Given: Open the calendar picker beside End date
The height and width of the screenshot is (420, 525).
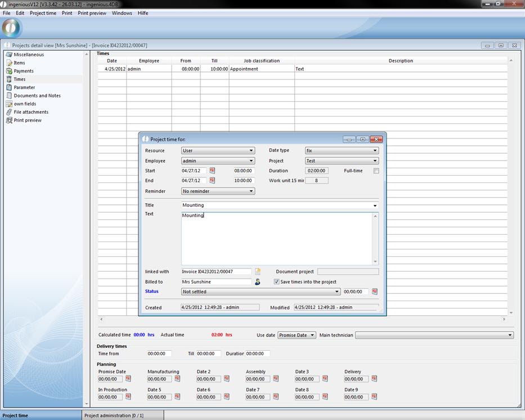Looking at the screenshot, I should (x=213, y=181).
